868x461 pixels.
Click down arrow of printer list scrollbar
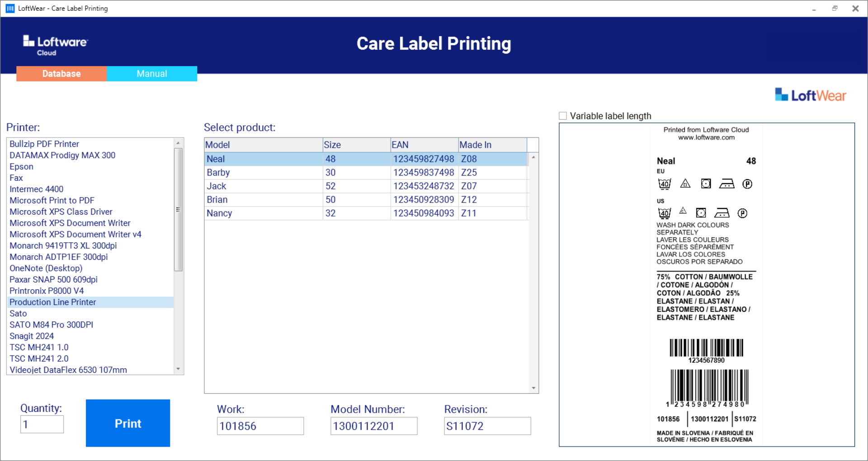tap(178, 369)
